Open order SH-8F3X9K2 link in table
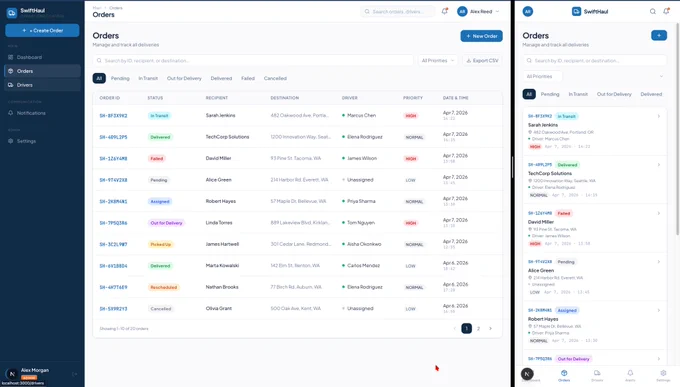The image size is (680, 387). 113,116
